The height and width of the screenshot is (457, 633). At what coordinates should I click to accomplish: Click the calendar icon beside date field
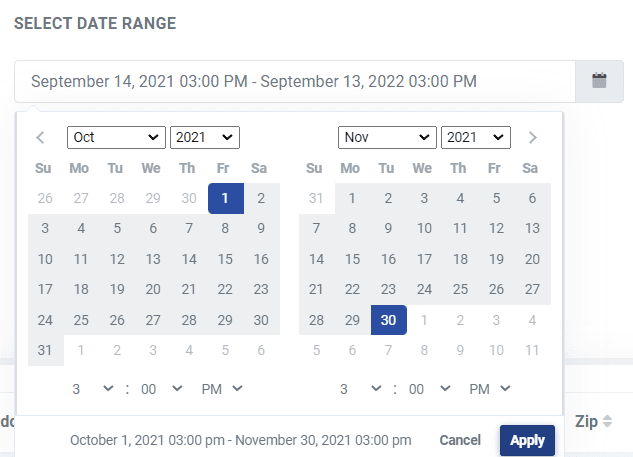click(599, 81)
